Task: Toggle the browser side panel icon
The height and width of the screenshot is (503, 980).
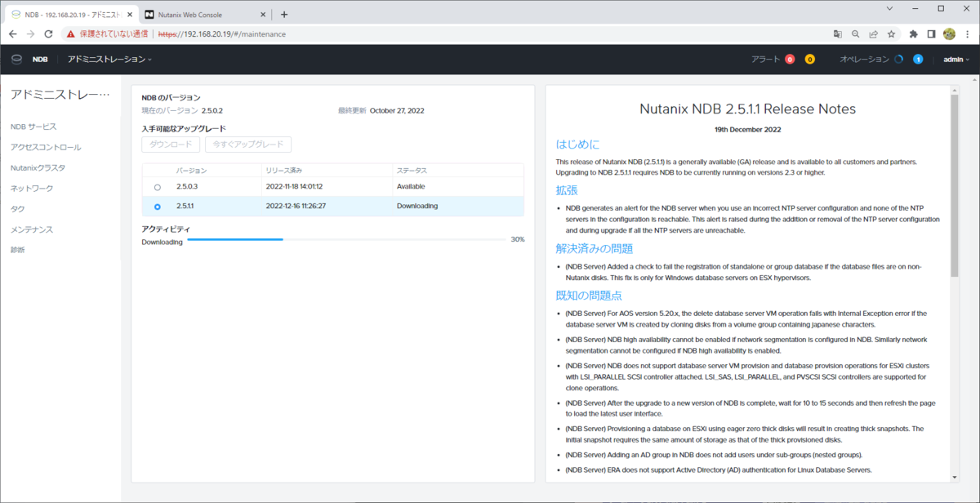Action: [931, 34]
